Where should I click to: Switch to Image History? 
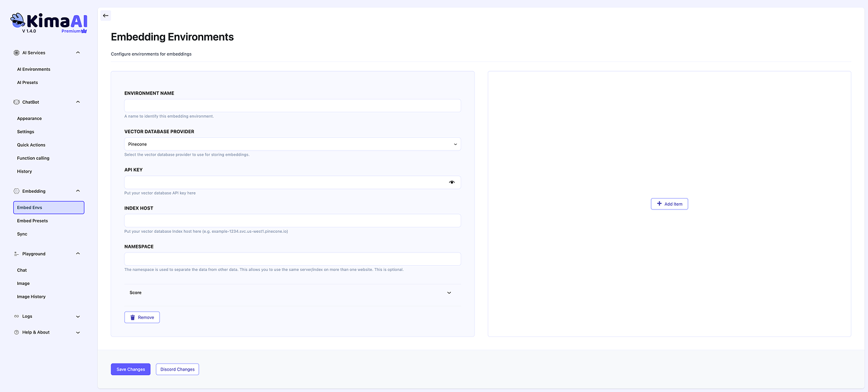tap(31, 296)
